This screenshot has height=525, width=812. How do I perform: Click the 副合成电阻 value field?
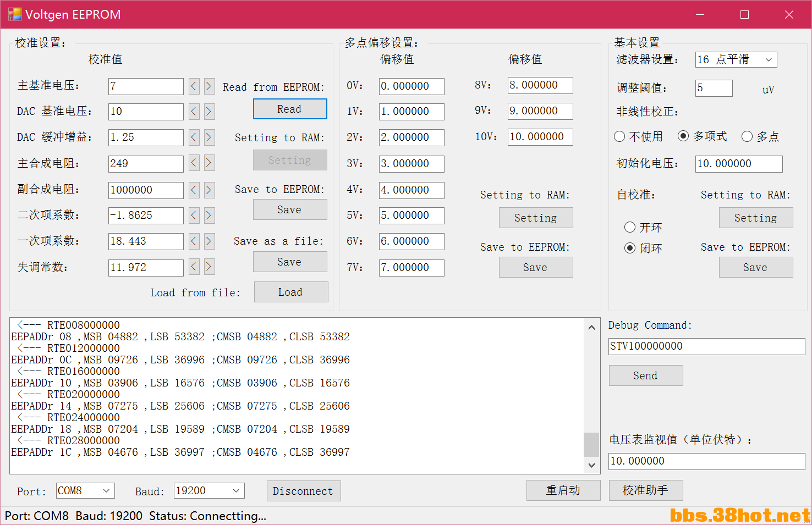pos(146,190)
